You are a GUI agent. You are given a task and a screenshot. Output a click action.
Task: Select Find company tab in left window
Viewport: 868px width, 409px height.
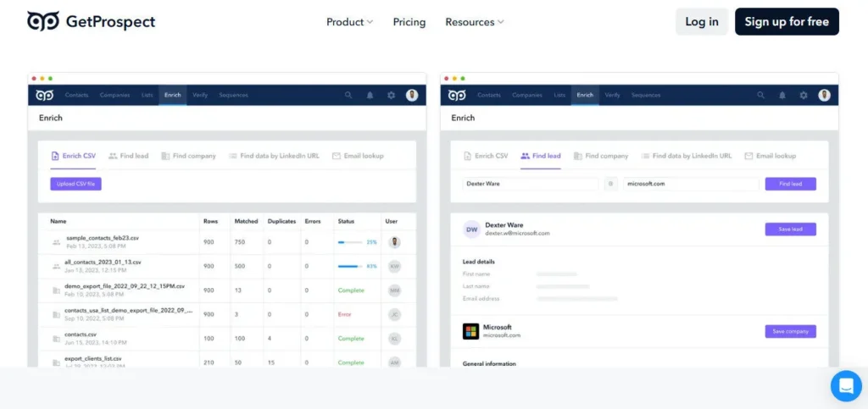(x=188, y=157)
